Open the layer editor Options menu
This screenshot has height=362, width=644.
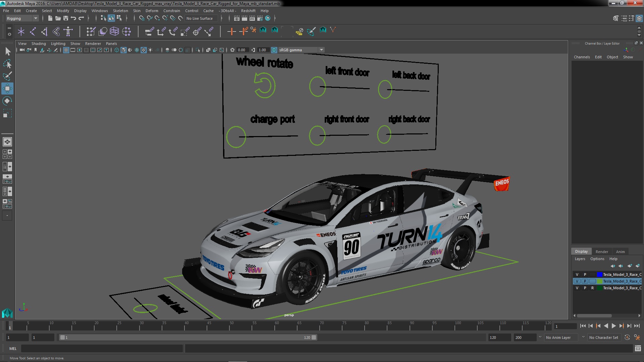point(597,259)
